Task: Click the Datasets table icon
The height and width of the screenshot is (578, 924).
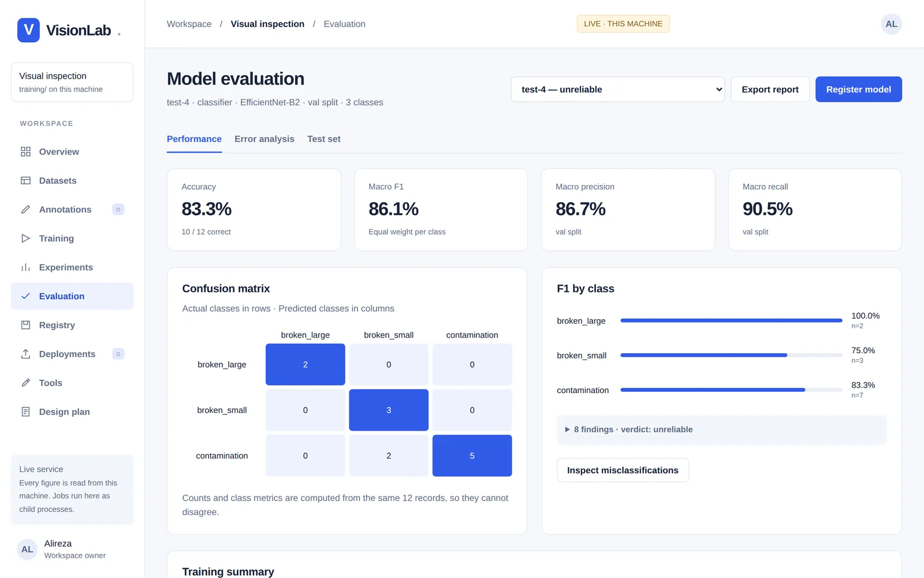Action: point(25,180)
